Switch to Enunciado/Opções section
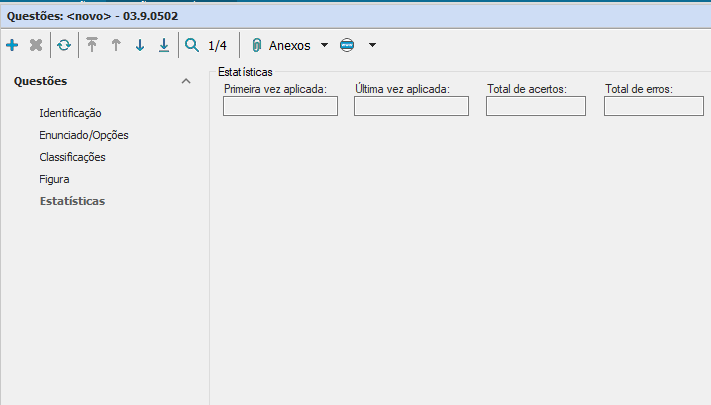The image size is (711, 405). pyautogui.click(x=84, y=135)
